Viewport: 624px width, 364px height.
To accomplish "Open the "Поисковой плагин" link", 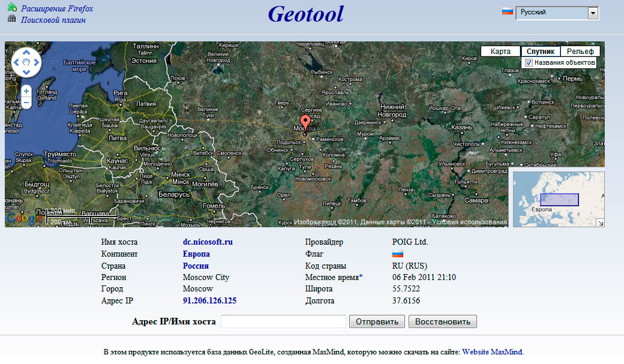I will pyautogui.click(x=53, y=20).
